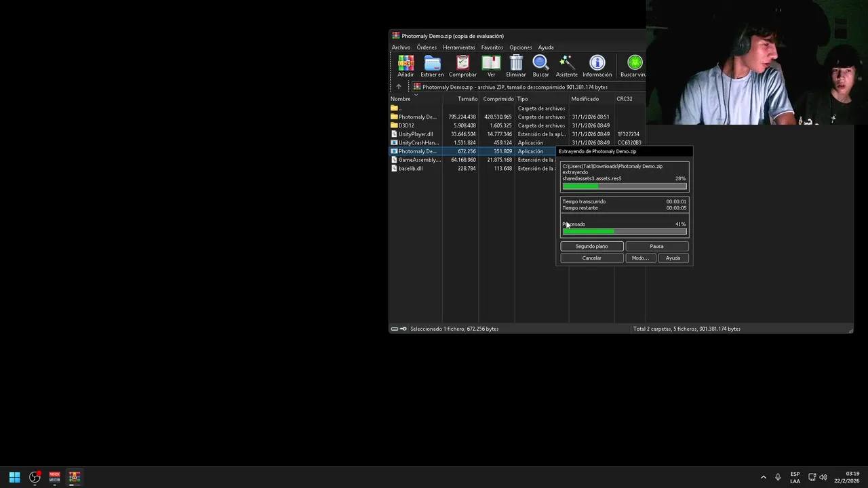
Task: Click the size value 33.646.504
Action: click(463, 134)
